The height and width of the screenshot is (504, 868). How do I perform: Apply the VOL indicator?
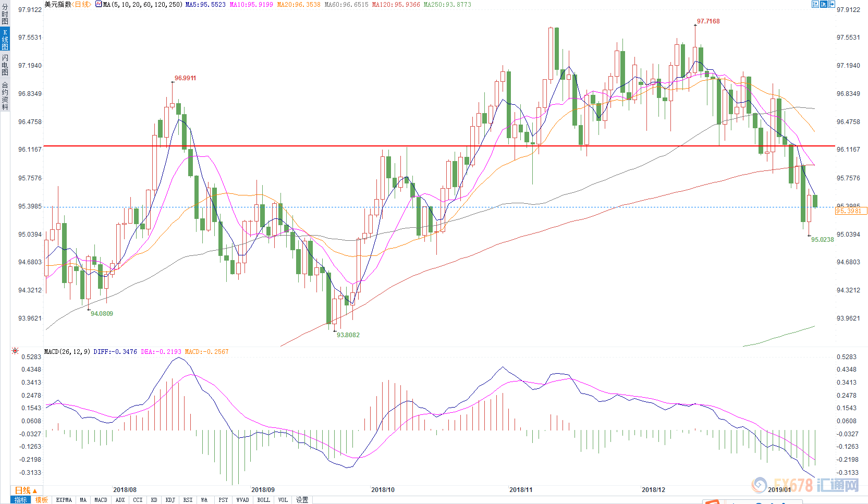click(x=283, y=500)
